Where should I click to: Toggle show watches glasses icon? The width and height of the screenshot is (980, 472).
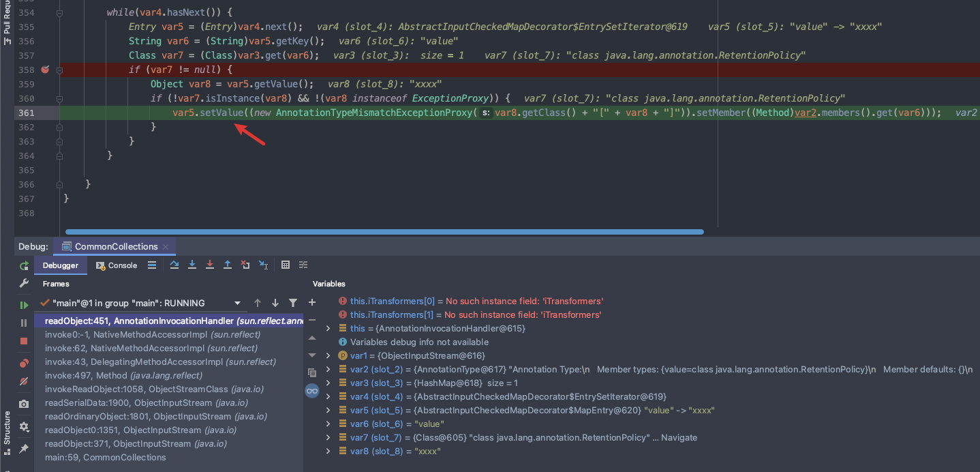tap(312, 391)
